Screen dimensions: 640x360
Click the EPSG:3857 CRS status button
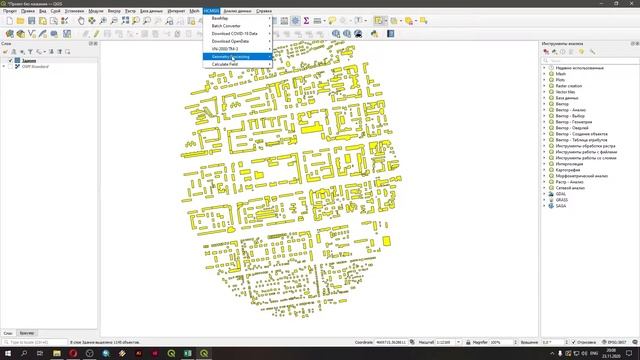tap(614, 342)
